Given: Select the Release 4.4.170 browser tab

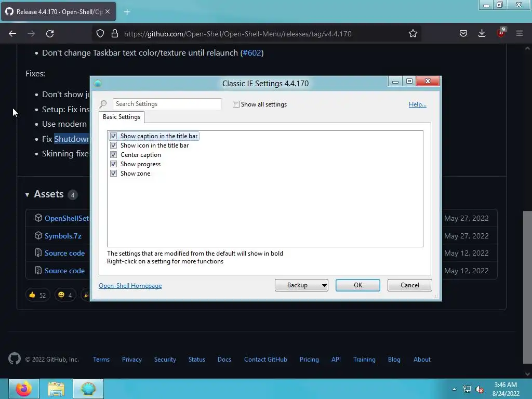Looking at the screenshot, I should 58,11.
